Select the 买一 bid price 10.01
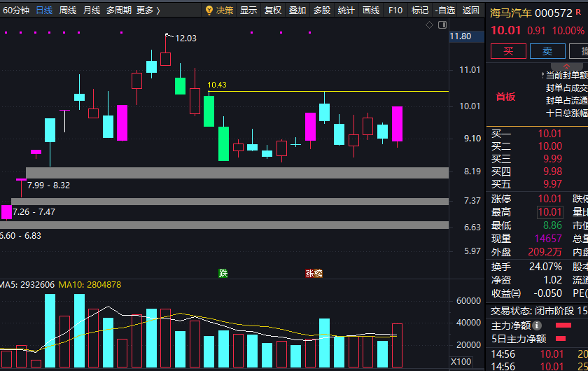The image size is (588, 371). tap(549, 134)
